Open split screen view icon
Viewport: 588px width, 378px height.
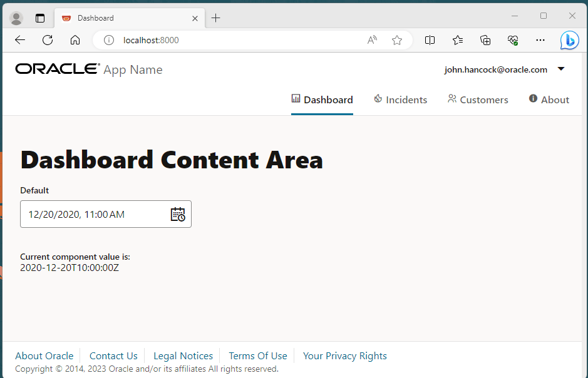tap(430, 40)
